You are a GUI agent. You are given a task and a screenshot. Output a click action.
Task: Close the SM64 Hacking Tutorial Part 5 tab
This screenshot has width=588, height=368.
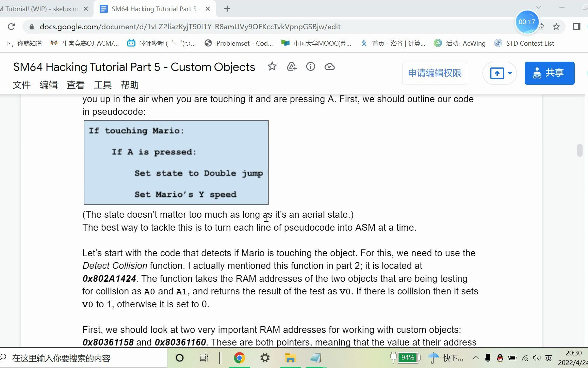[x=208, y=9]
